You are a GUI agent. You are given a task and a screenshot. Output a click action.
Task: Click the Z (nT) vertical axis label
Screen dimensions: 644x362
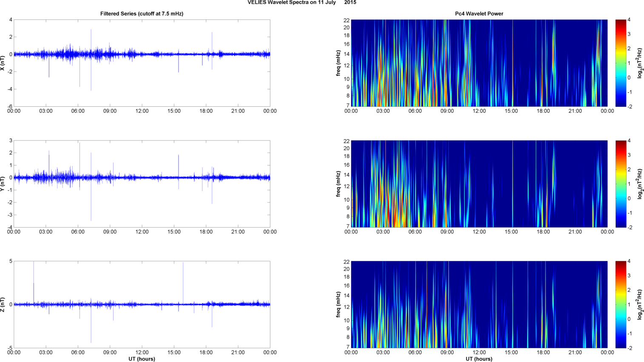[x=3, y=305]
